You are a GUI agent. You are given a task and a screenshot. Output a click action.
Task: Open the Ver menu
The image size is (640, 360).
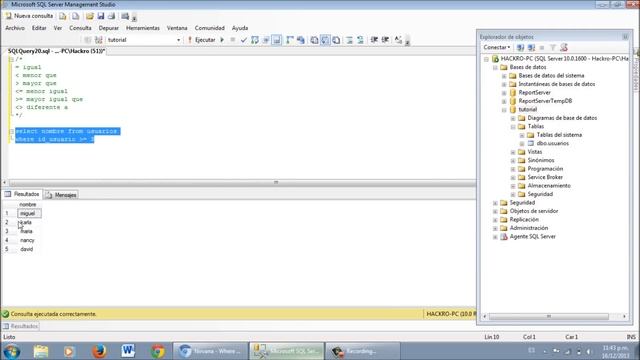click(58, 28)
